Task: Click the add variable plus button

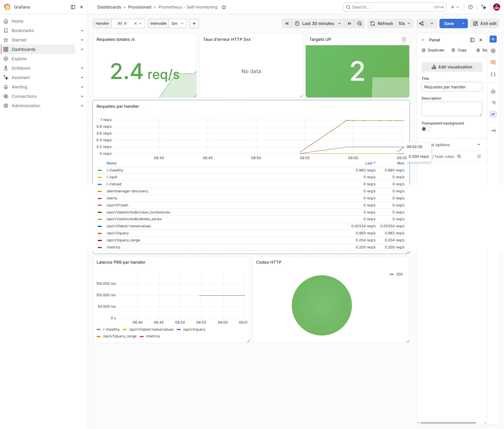Action: click(194, 23)
